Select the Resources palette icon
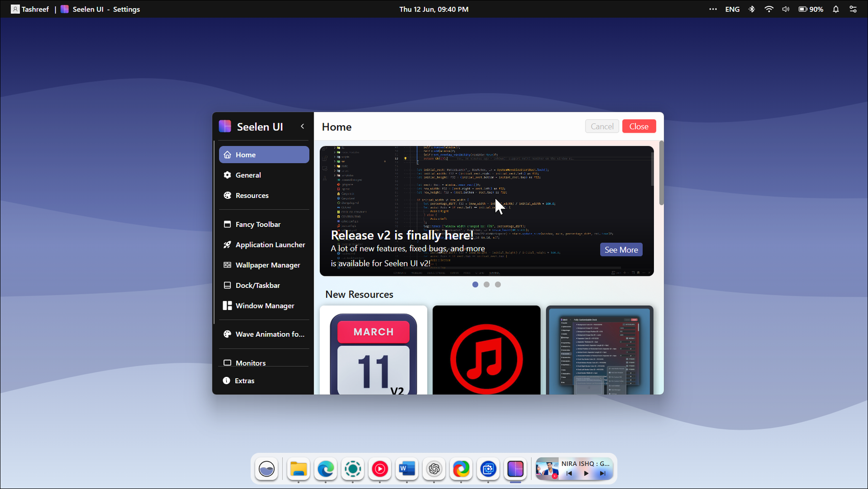Viewport: 868px width, 489px height. point(228,195)
